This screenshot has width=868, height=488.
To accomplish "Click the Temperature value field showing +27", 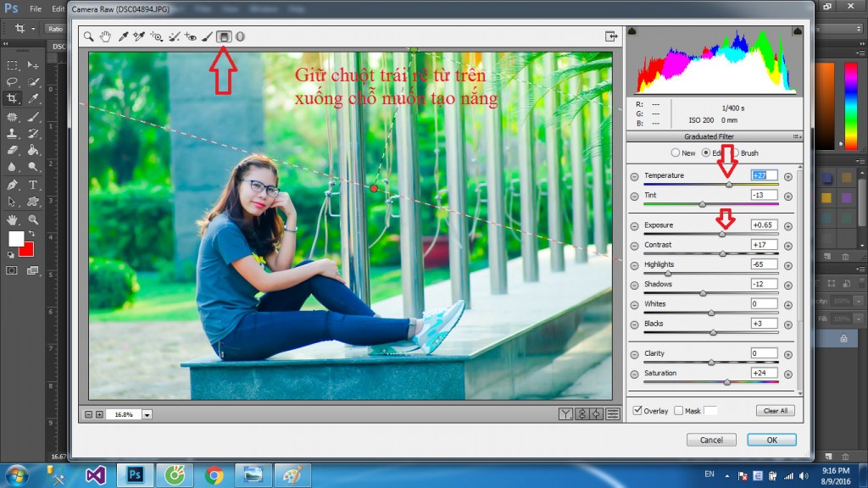I will (x=762, y=176).
